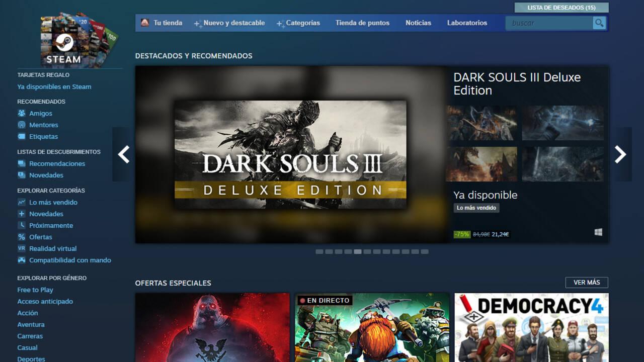View top-right Dark Souls screenshot thumbnail
Image resolution: width=644 pixels, height=362 pixels.
coord(562,123)
